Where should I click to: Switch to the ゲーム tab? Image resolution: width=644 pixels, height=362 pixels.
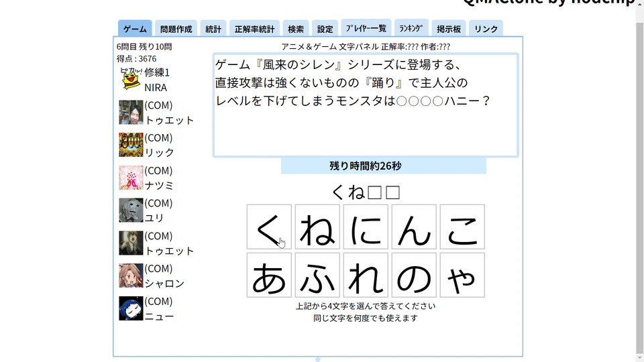pos(135,29)
